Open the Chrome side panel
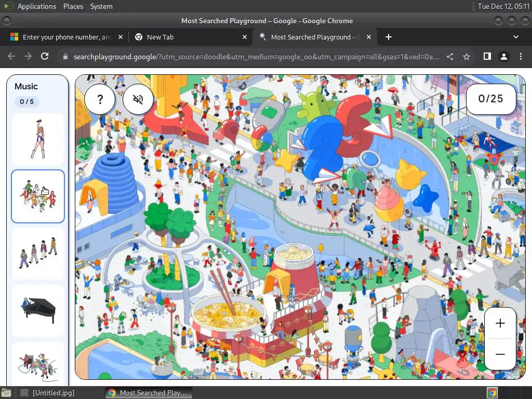This screenshot has width=532, height=399. (x=487, y=56)
